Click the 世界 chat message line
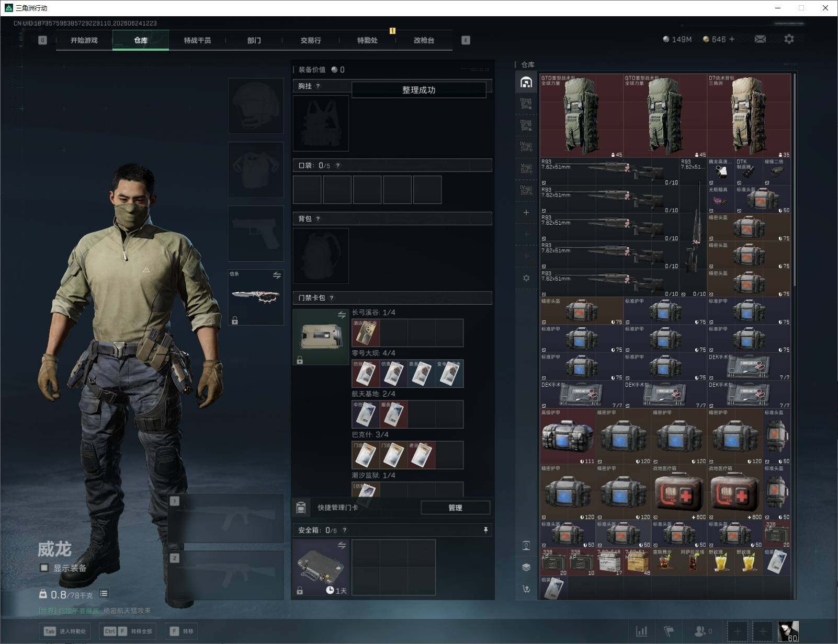 pos(95,611)
